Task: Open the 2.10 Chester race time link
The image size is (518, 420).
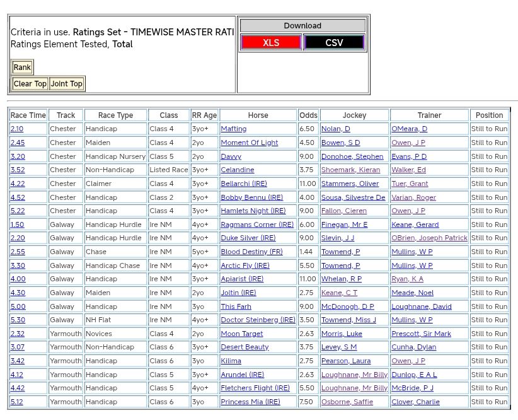Action: click(18, 129)
